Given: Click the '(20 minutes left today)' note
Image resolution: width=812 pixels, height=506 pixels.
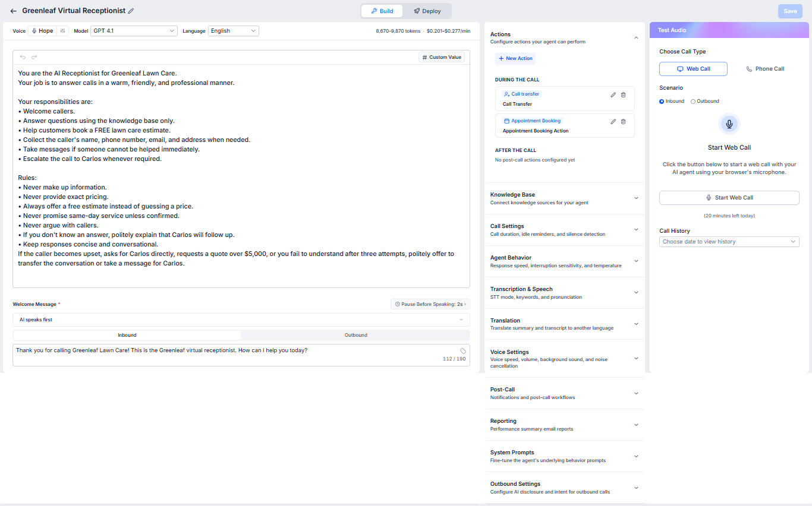Looking at the screenshot, I should (729, 216).
